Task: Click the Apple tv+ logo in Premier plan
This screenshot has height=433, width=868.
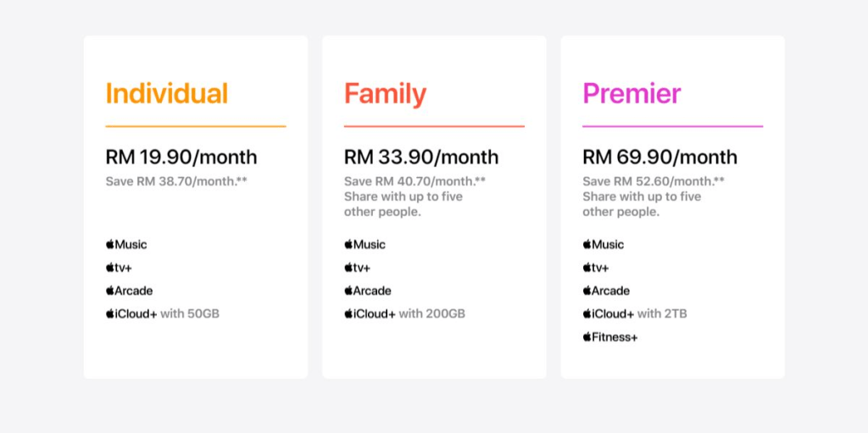Action: 596,268
